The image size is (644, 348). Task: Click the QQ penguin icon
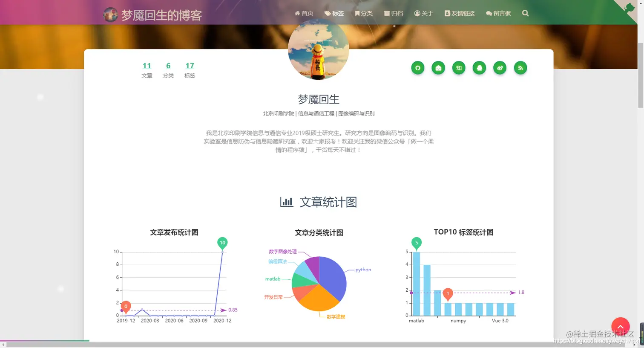pos(479,68)
